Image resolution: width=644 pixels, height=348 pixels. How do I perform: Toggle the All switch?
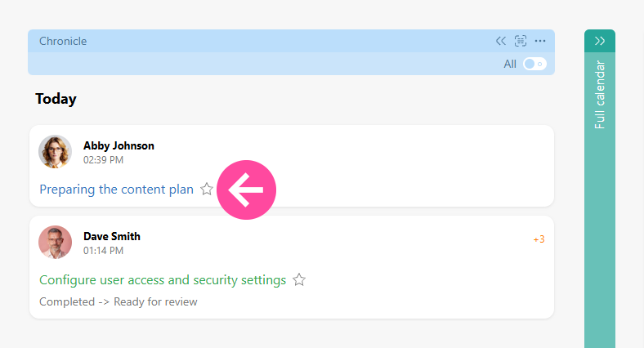(534, 64)
